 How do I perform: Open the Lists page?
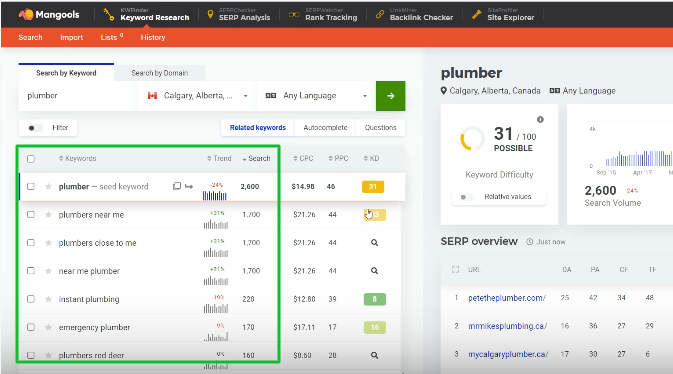(x=112, y=37)
